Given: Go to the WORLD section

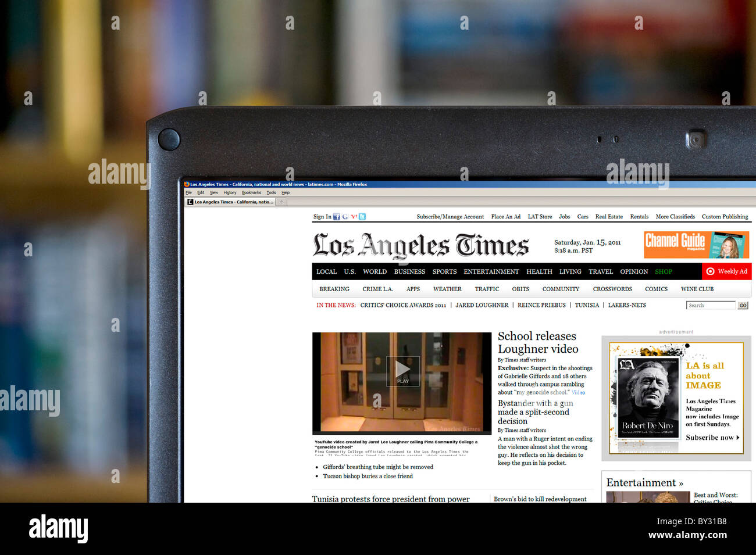Looking at the screenshot, I should click(x=375, y=271).
